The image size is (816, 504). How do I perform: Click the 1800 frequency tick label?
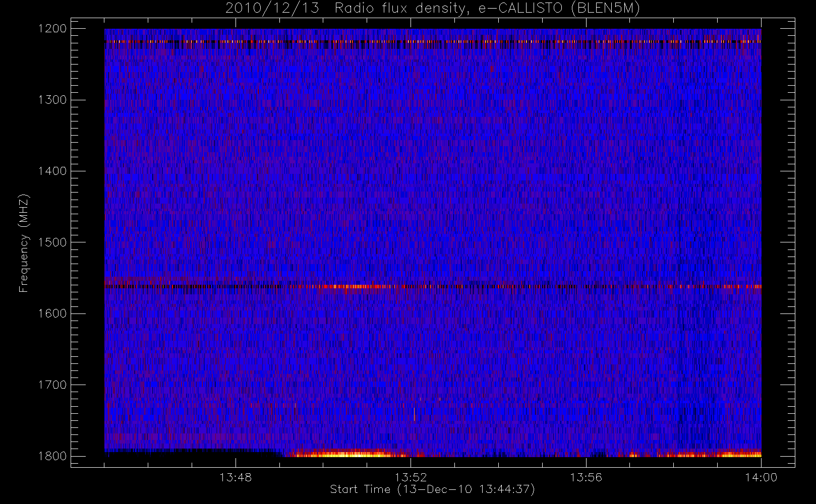coord(52,456)
